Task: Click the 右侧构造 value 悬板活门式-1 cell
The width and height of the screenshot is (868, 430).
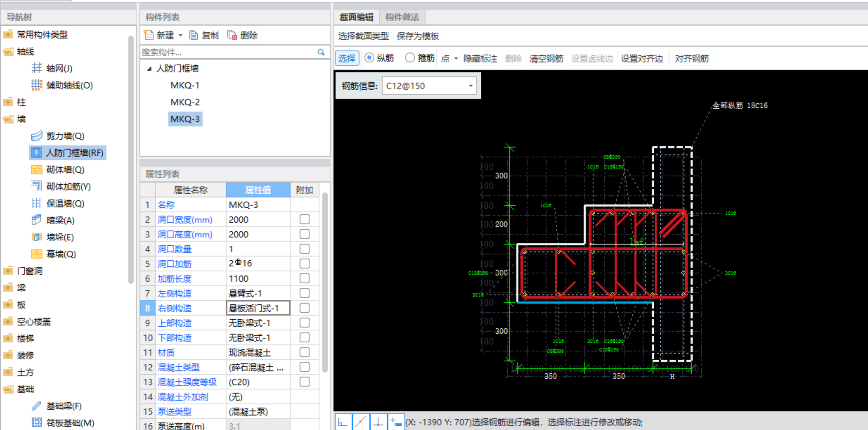Action: [258, 308]
